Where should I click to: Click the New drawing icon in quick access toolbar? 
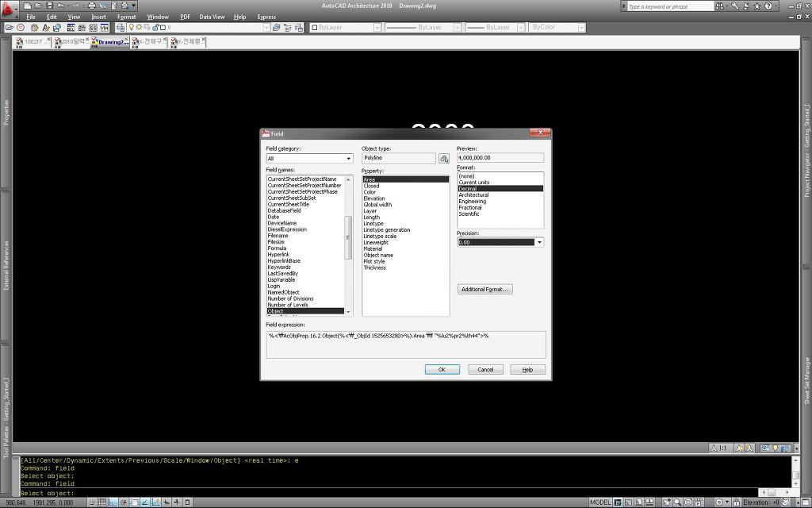coord(28,6)
